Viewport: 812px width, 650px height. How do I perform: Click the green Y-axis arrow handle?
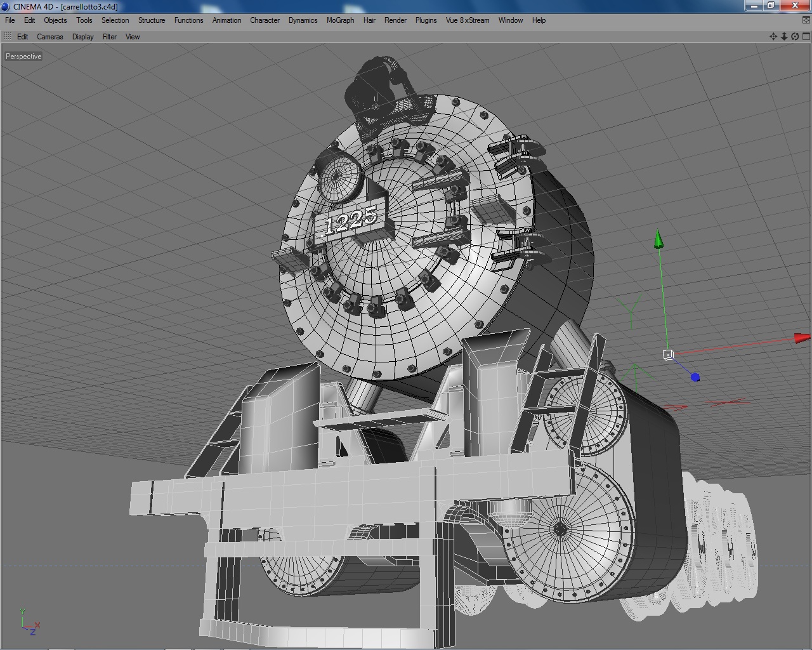tap(658, 240)
